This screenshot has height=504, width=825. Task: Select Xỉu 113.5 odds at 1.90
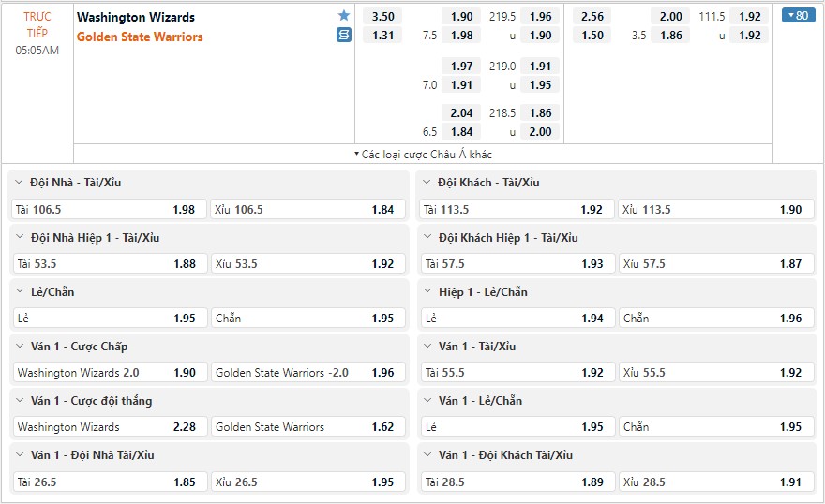[x=716, y=209]
